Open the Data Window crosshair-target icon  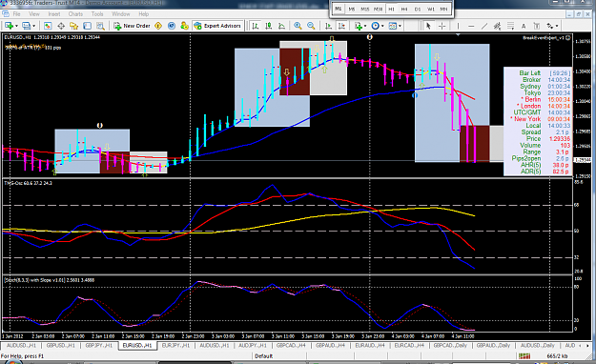pos(61,26)
